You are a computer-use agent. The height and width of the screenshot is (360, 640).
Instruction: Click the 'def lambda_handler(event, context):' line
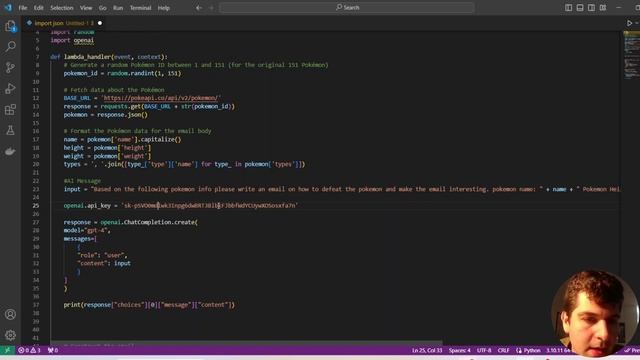109,57
